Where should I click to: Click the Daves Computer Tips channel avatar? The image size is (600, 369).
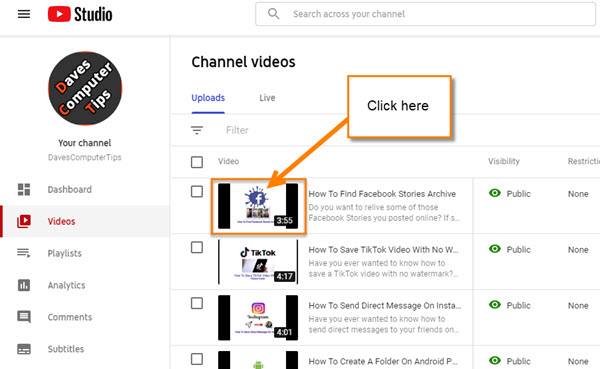[x=85, y=88]
